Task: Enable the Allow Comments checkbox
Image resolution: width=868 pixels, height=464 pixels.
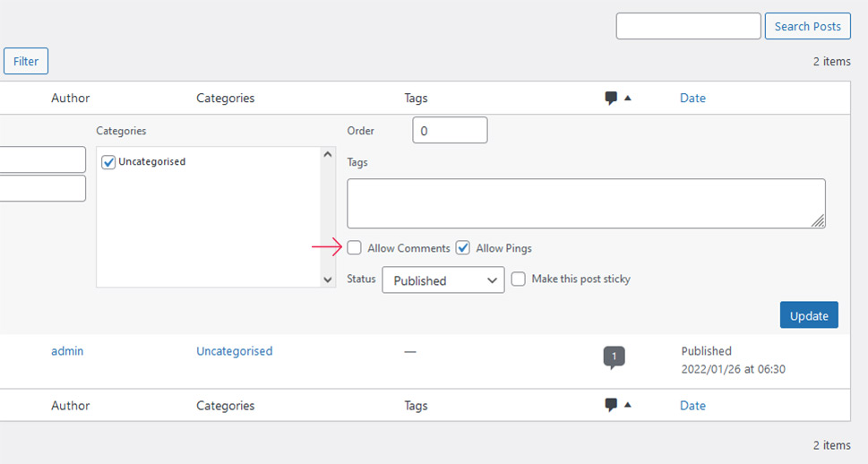Action: [355, 247]
